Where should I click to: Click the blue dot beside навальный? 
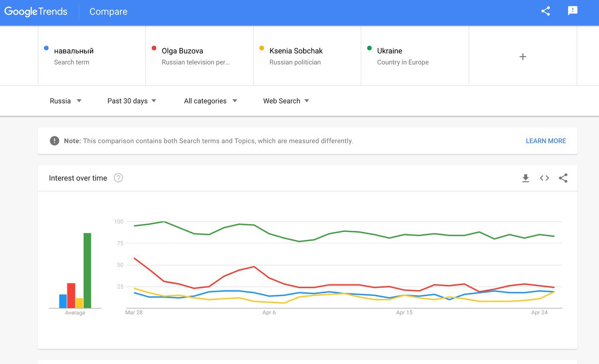[46, 48]
